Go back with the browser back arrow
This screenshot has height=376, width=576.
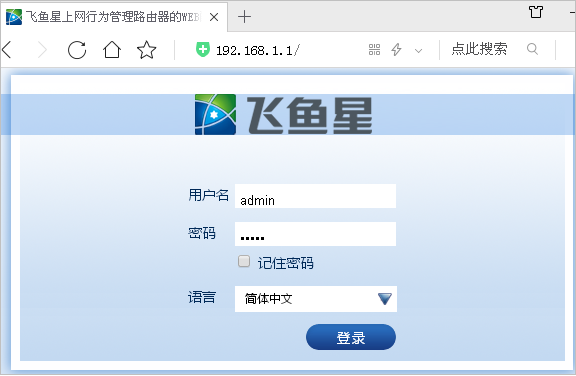pyautogui.click(x=7, y=50)
